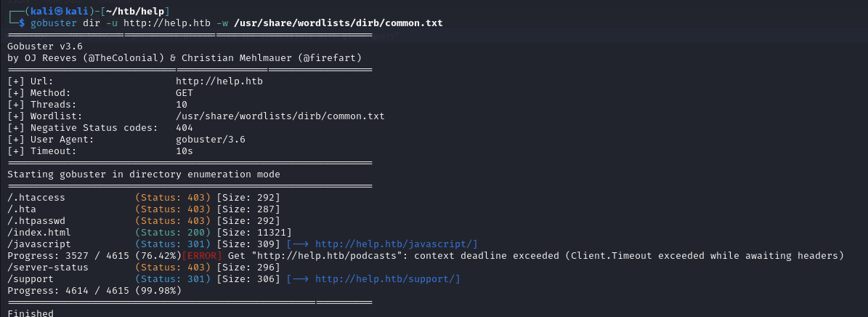Select the /.htpasswd result entry
The height and width of the screenshot is (317, 868).
coord(36,221)
